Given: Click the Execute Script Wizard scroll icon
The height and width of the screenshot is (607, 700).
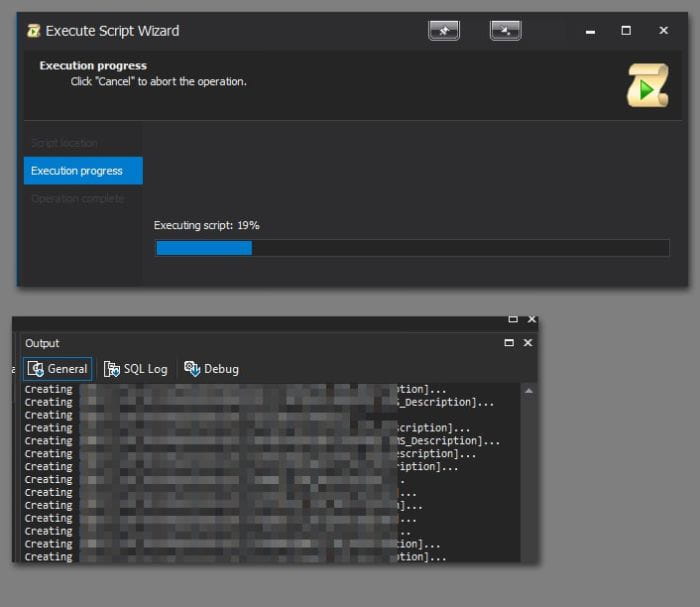Looking at the screenshot, I should click(x=33, y=31).
